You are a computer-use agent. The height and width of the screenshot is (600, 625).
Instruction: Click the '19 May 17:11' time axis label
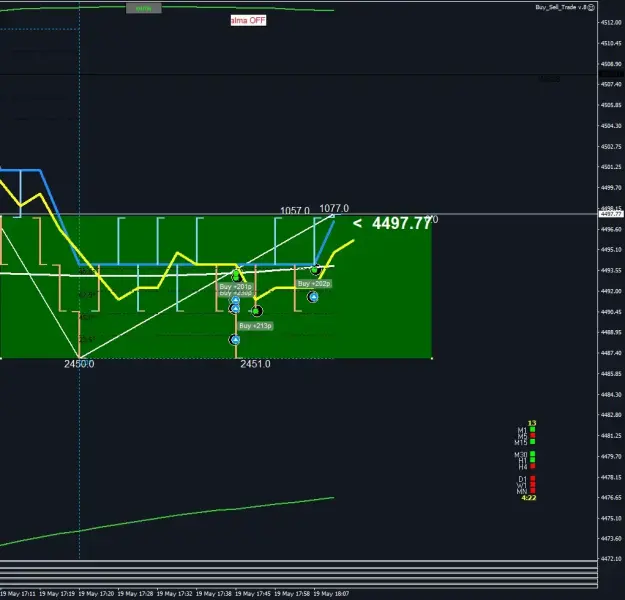(x=18, y=594)
